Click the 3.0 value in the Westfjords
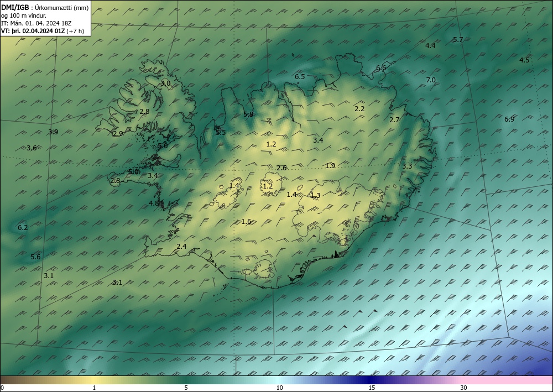 [x=165, y=83]
